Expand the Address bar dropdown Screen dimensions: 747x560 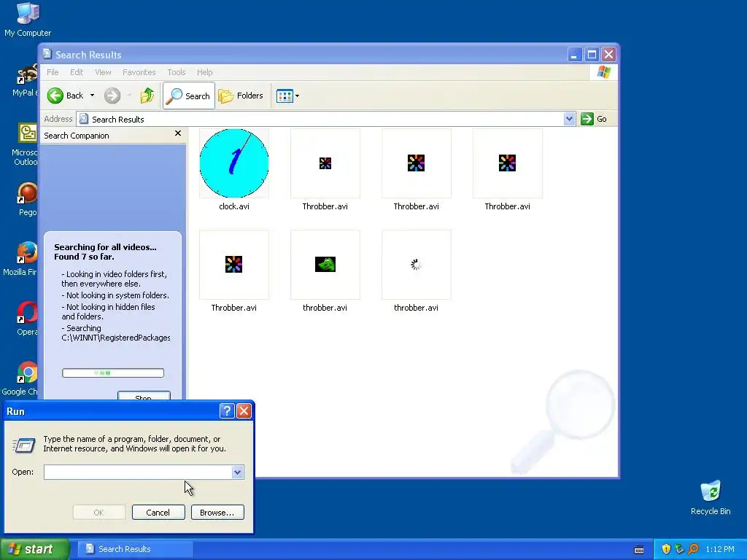coord(569,119)
